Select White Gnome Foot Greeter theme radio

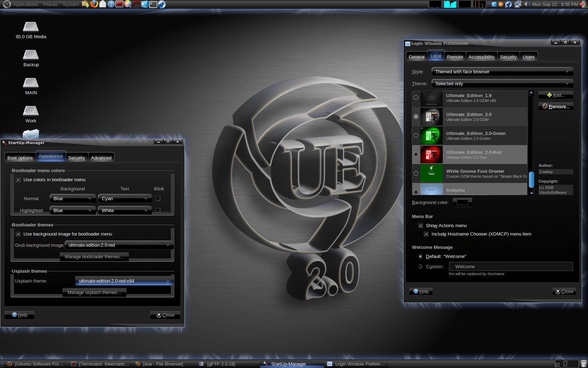tap(416, 173)
